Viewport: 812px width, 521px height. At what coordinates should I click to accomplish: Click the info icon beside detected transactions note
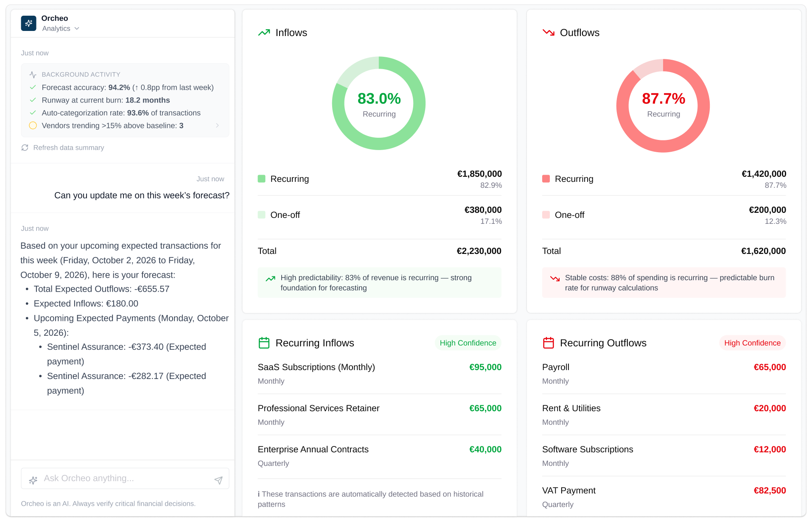(x=259, y=494)
